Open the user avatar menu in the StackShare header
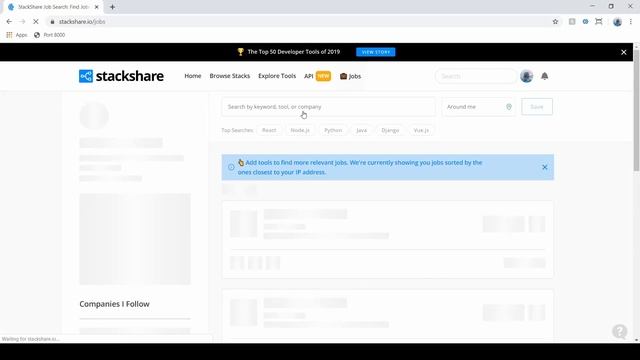Image resolution: width=640 pixels, height=360 pixels. pos(527,76)
